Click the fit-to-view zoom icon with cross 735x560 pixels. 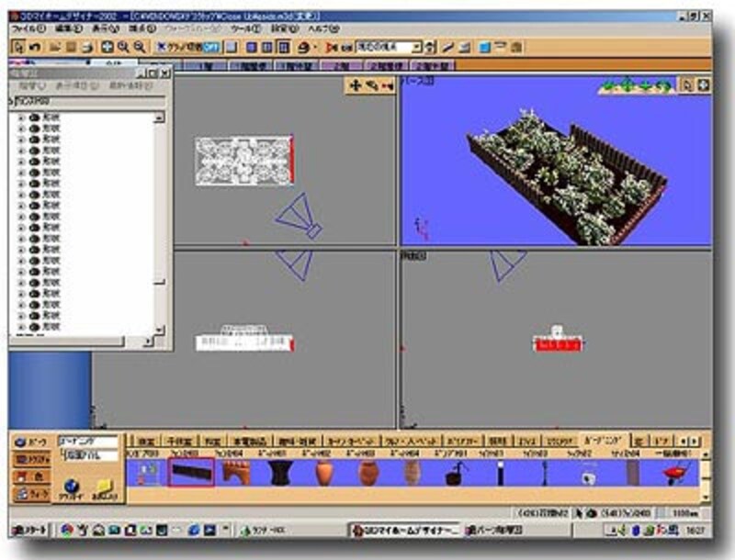(x=107, y=47)
